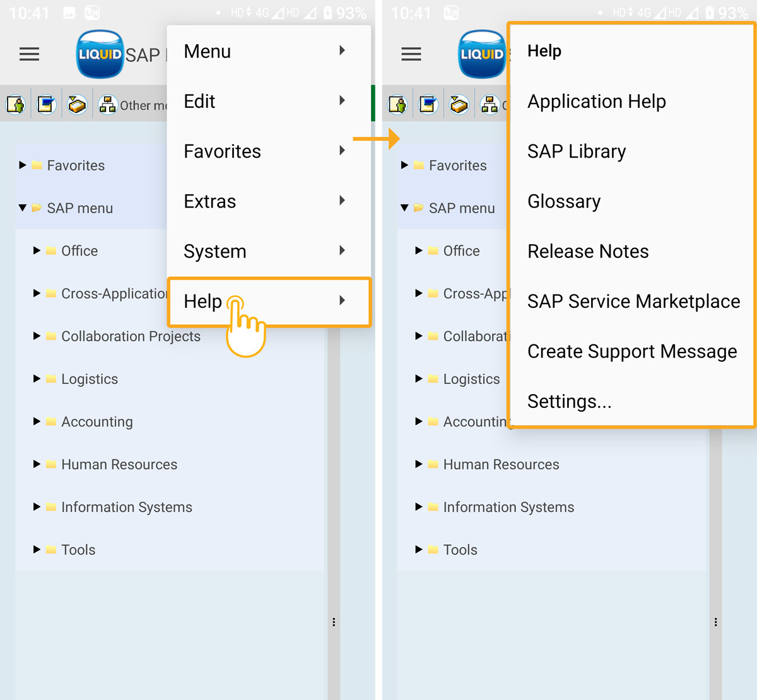Open SAP Business Workplace icon on right screen

[459, 104]
